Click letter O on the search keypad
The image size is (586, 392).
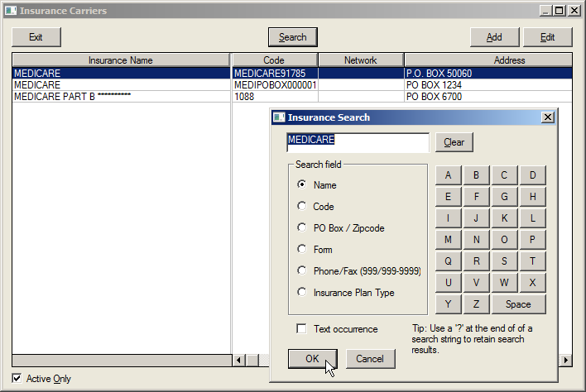[x=504, y=240]
